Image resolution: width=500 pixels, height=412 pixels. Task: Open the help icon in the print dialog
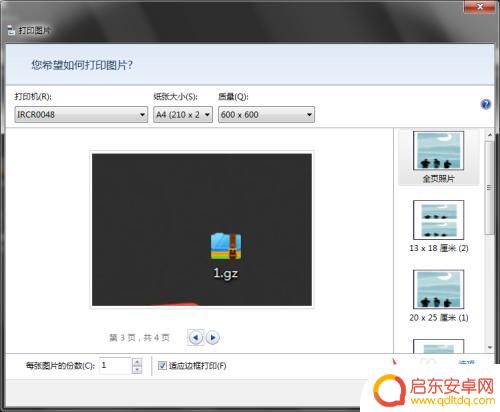(x=485, y=104)
